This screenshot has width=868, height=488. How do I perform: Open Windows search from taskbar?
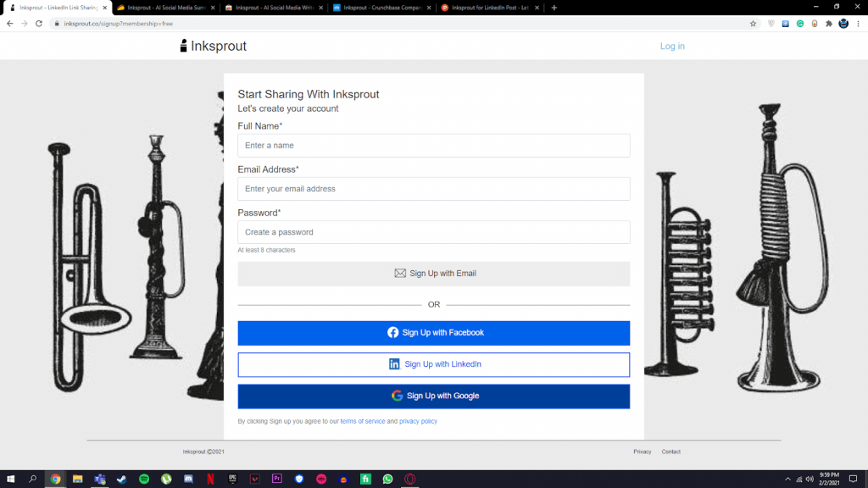(33, 480)
